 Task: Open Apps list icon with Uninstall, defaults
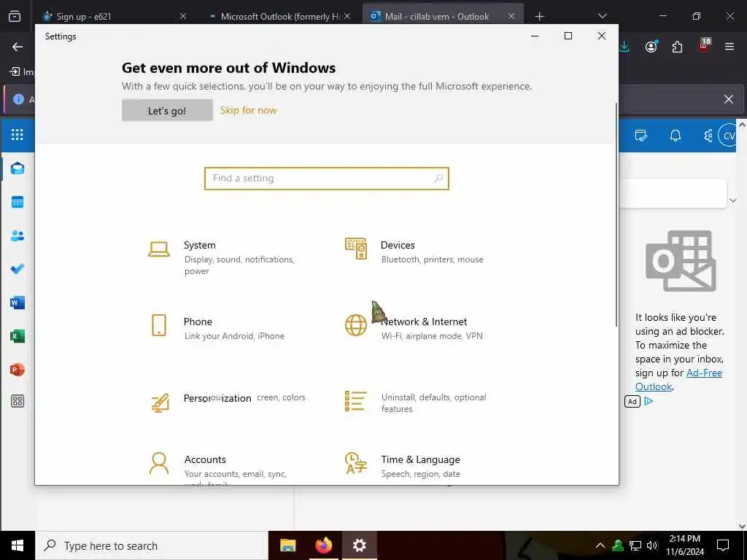[355, 402]
